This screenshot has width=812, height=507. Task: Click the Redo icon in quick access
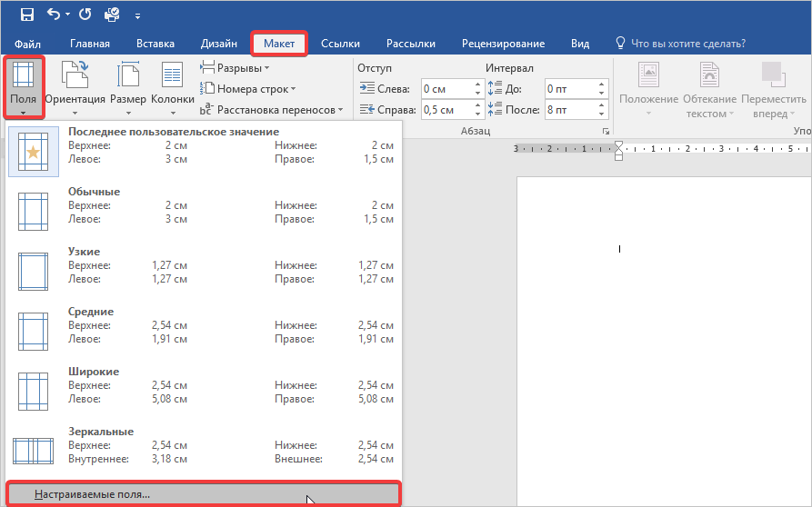pyautogui.click(x=85, y=15)
